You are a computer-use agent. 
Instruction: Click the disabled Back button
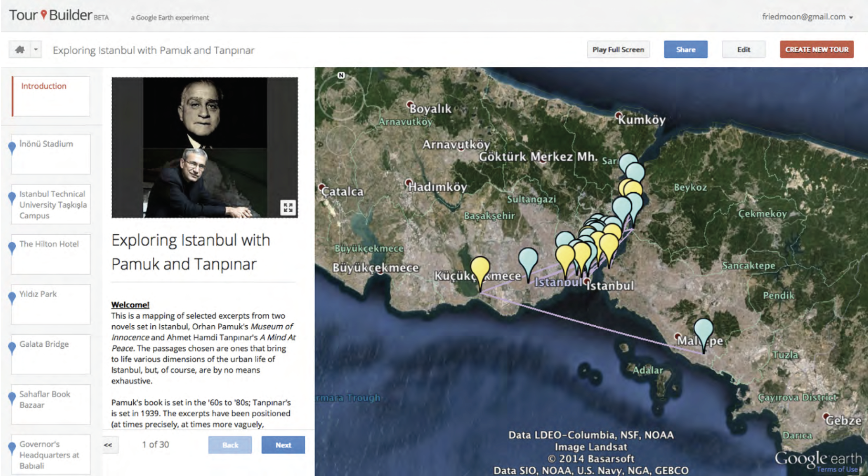[230, 445]
